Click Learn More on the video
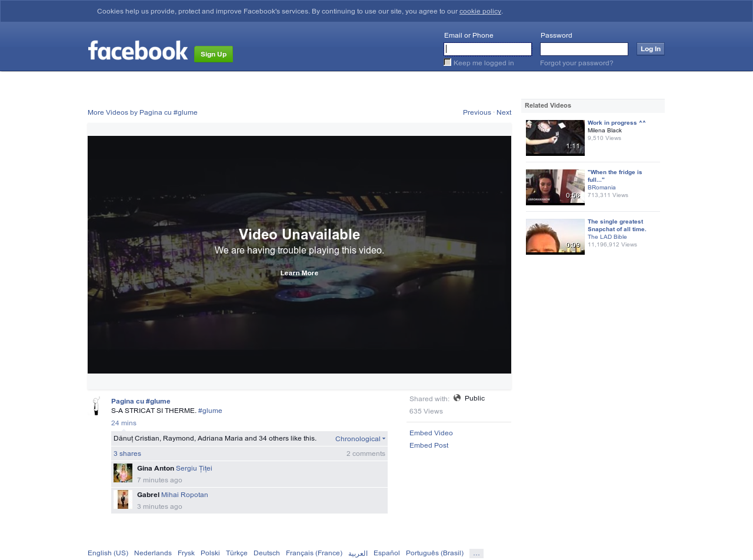Screen dimensions: 753x560 pyautogui.click(x=299, y=273)
